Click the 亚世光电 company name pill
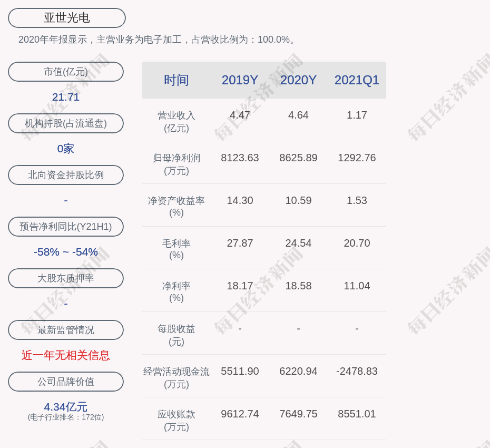490x448 pixels. (x=67, y=18)
